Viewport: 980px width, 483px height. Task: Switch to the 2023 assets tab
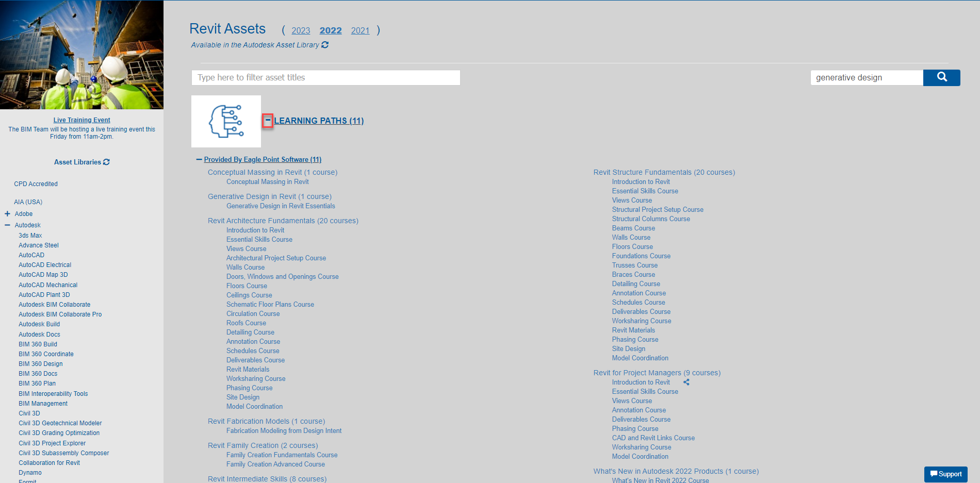(301, 30)
